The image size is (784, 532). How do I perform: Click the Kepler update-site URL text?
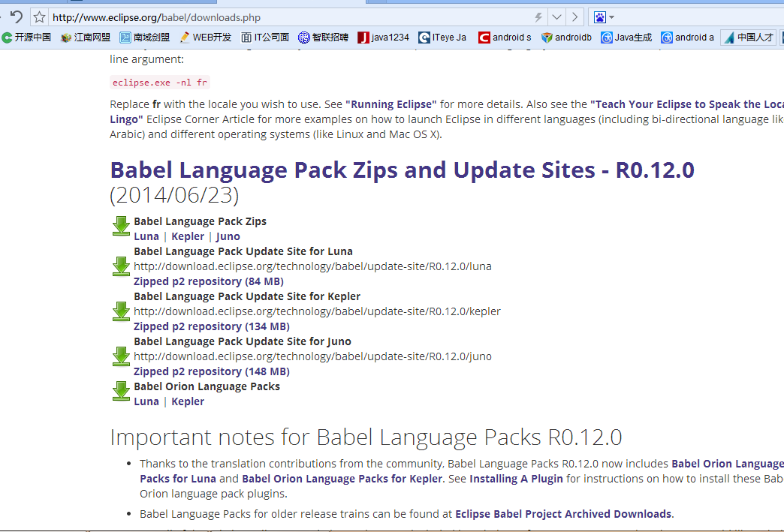317,311
